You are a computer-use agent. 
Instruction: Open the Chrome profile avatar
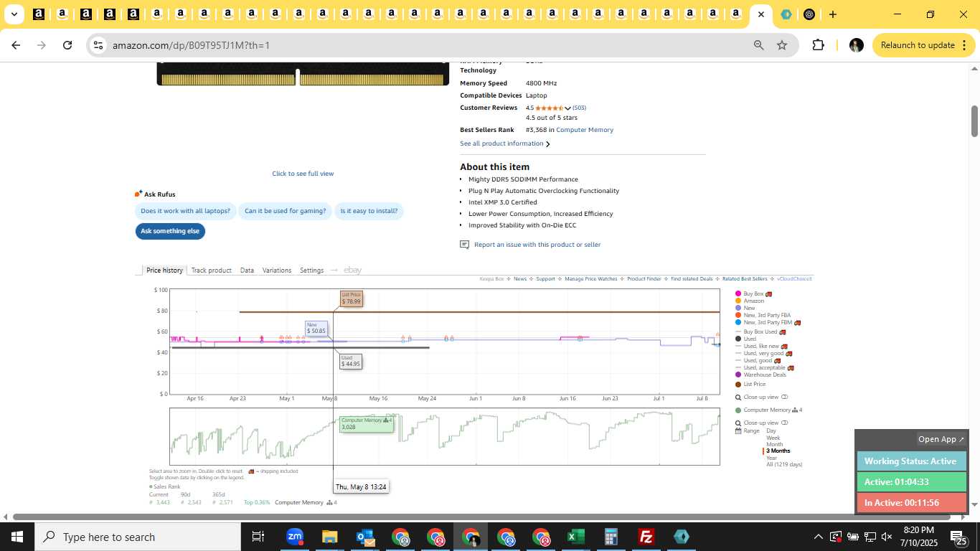pyautogui.click(x=856, y=45)
